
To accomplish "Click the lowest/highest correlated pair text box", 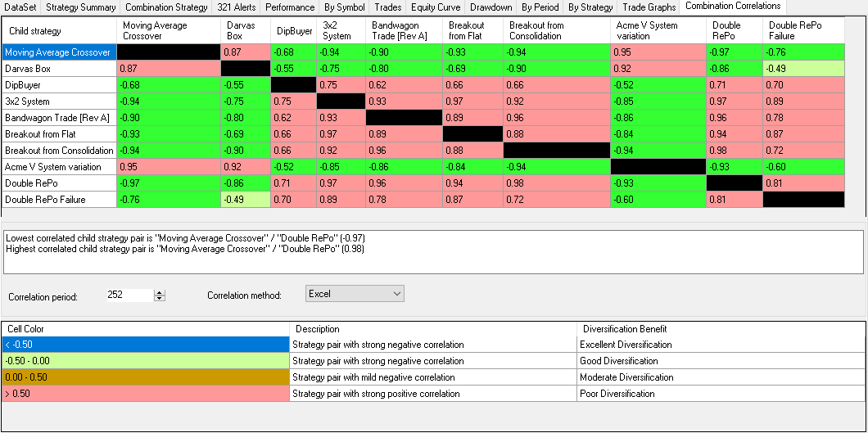I will pos(432,251).
